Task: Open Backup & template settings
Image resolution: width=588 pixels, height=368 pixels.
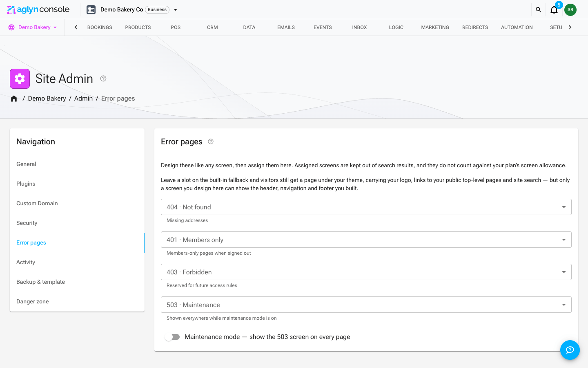Action: [77, 282]
